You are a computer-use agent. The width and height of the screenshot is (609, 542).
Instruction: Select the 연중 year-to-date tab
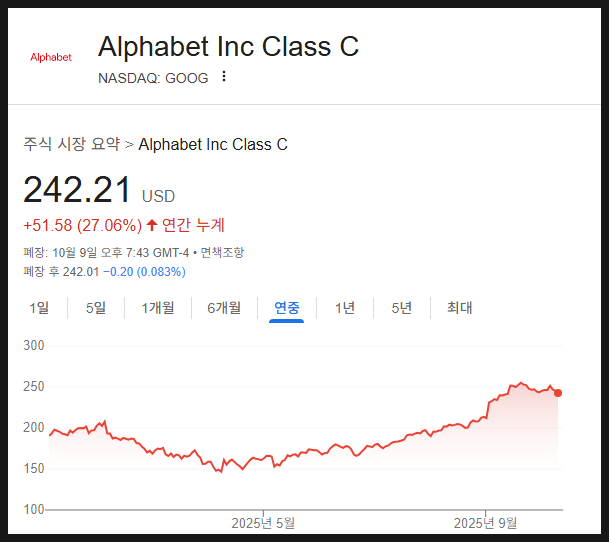[287, 308]
